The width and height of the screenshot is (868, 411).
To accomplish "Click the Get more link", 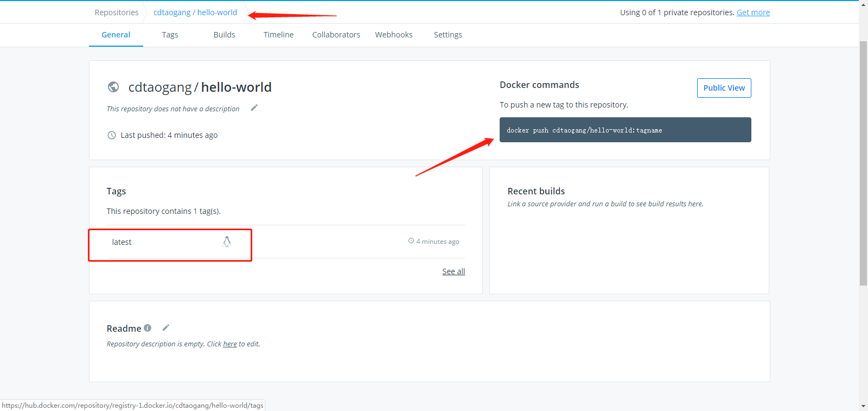I will (753, 12).
